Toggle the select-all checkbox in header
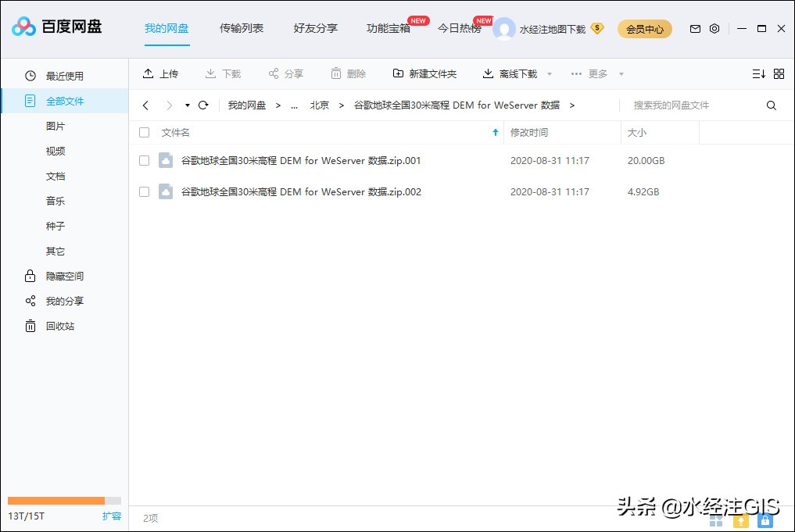This screenshot has height=532, width=795. (x=145, y=132)
